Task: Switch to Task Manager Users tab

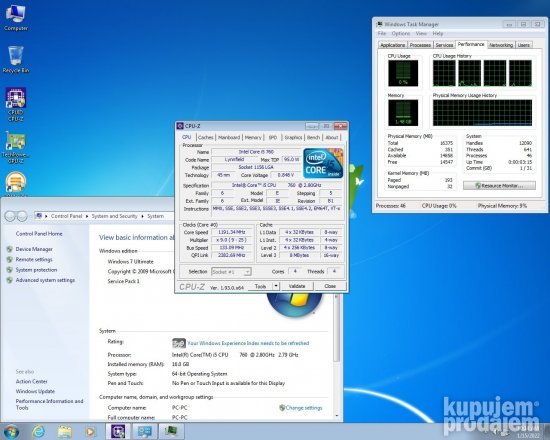Action: point(523,45)
